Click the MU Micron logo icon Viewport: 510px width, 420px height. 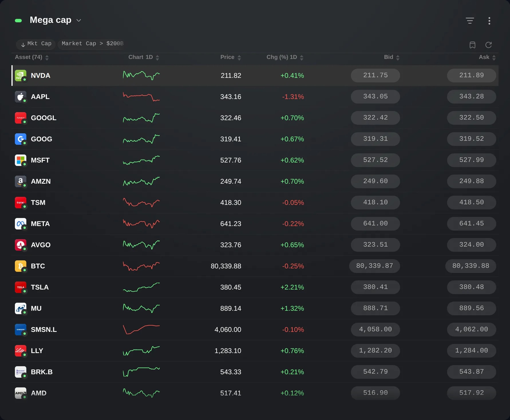[x=21, y=308]
